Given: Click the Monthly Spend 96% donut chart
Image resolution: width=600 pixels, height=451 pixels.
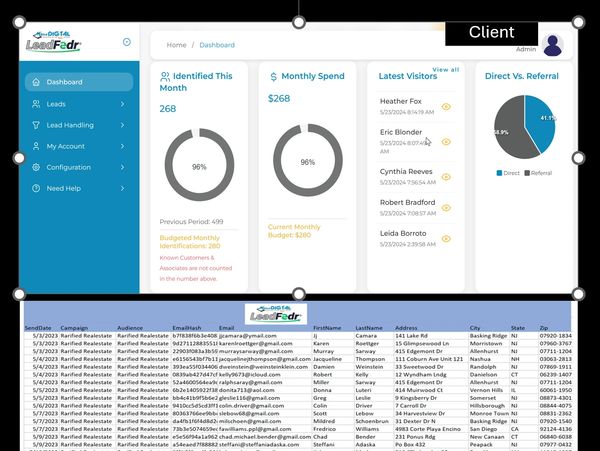Looking at the screenshot, I should point(308,160).
